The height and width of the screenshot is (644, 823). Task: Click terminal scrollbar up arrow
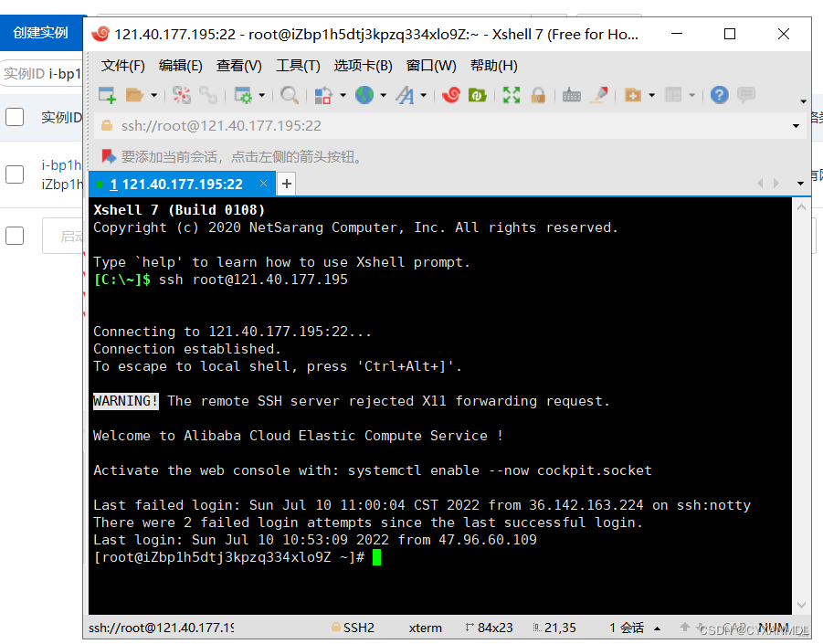(801, 207)
